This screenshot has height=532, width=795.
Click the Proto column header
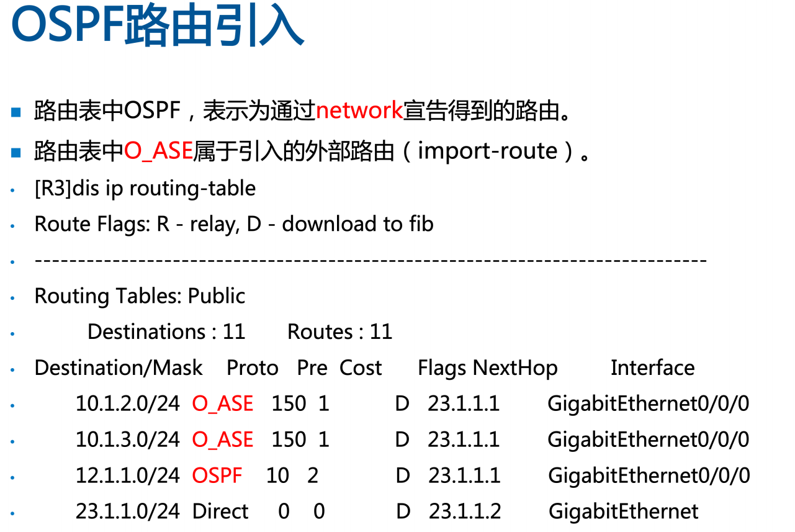[x=252, y=368]
